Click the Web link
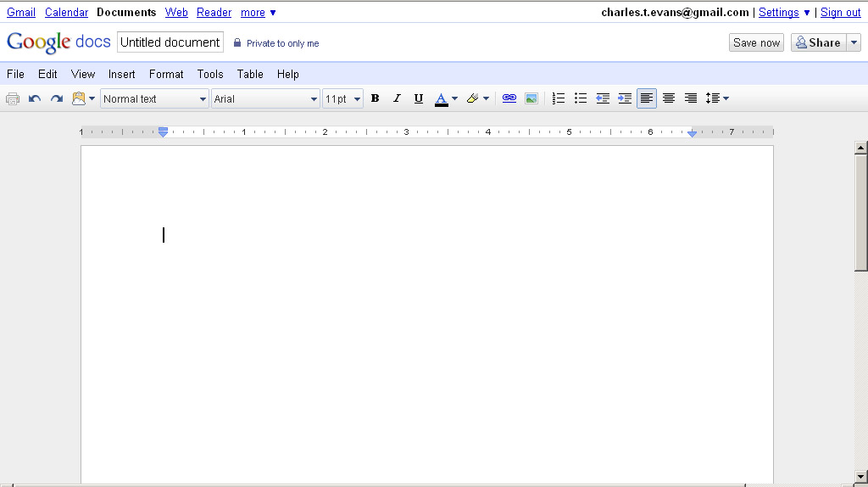Screen dimensions: 868x487 176,12
